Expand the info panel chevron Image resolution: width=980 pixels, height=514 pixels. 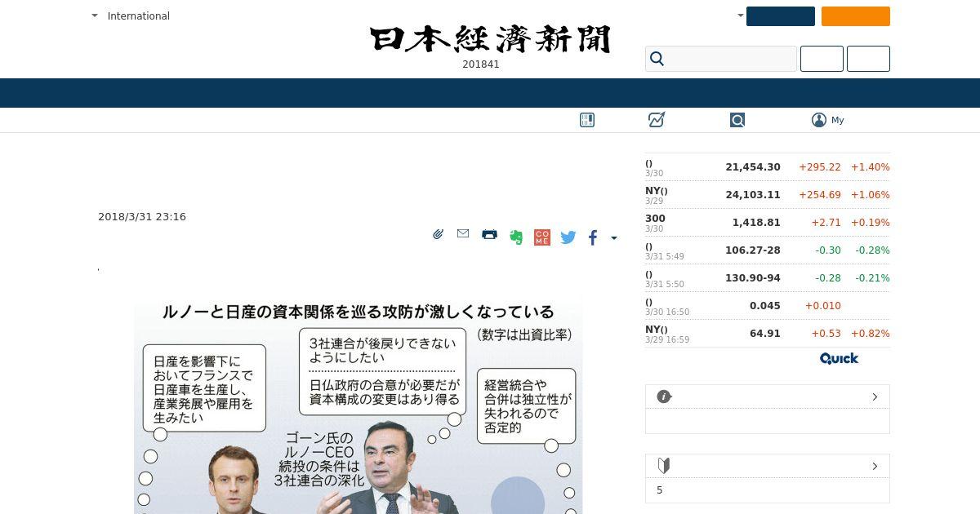coord(875,397)
